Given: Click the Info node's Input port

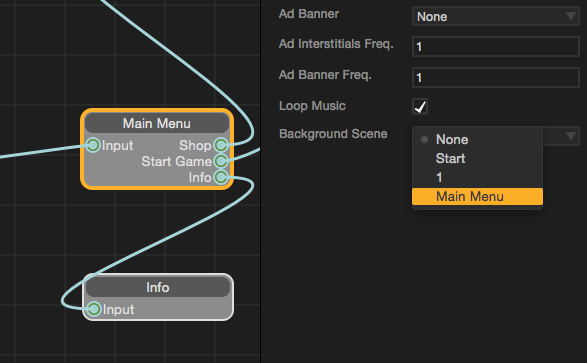Looking at the screenshot, I should click(94, 309).
